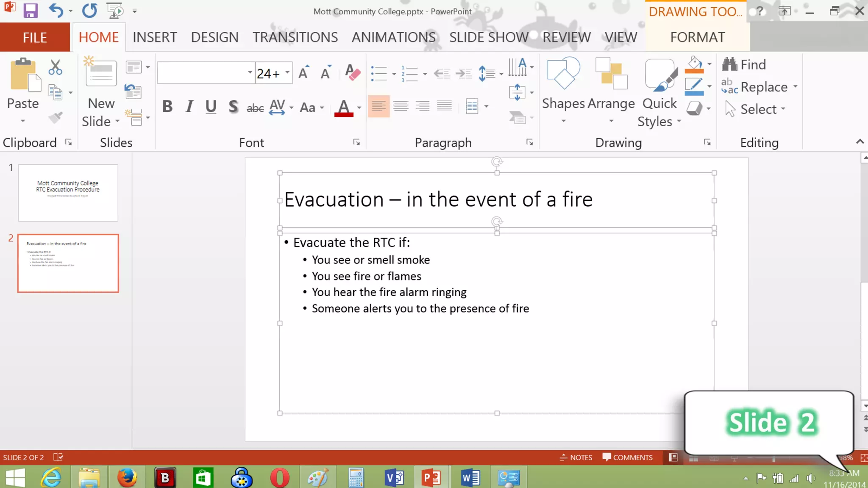This screenshot has width=868, height=488.
Task: Click the Increase Font Size icon
Action: 303,73
